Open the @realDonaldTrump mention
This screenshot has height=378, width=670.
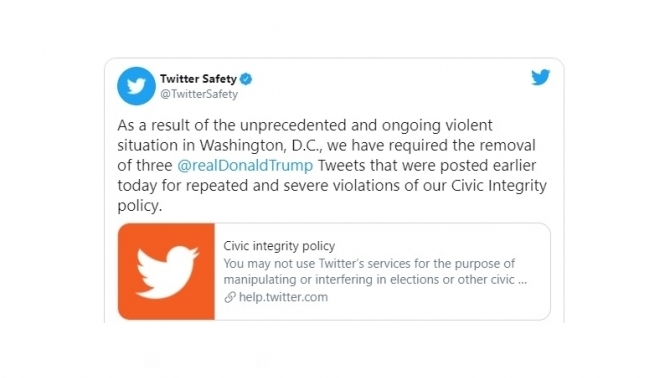pyautogui.click(x=245, y=165)
